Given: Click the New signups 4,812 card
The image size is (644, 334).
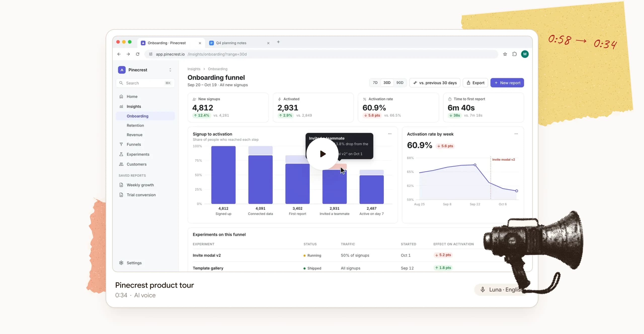Looking at the screenshot, I should coord(228,107).
